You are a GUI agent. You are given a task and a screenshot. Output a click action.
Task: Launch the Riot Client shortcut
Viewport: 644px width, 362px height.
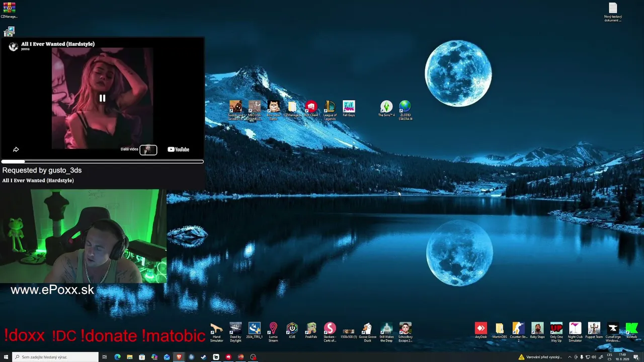[311, 109]
